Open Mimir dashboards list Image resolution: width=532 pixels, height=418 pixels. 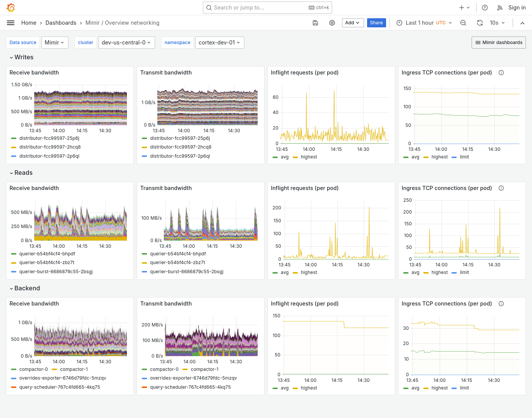(499, 43)
